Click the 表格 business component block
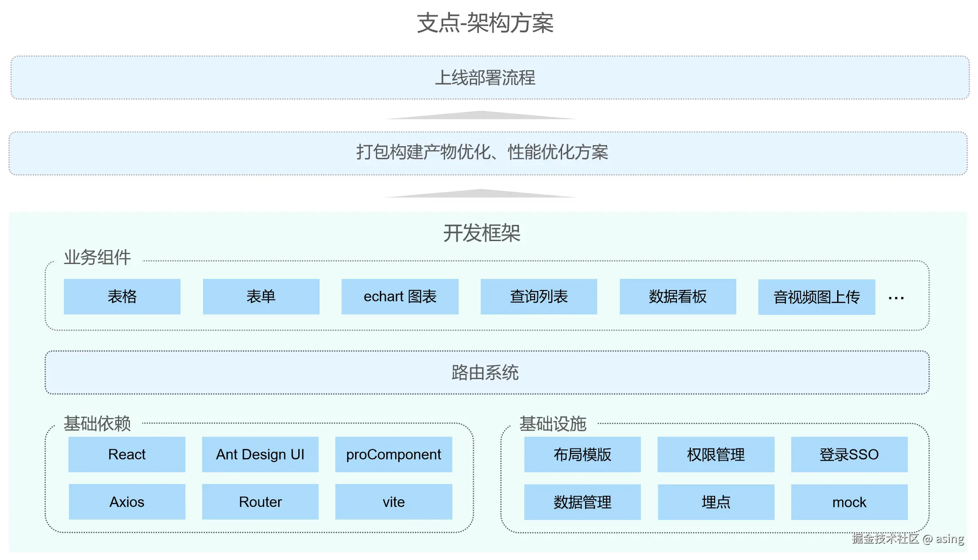This screenshot has width=978, height=560. pyautogui.click(x=122, y=296)
